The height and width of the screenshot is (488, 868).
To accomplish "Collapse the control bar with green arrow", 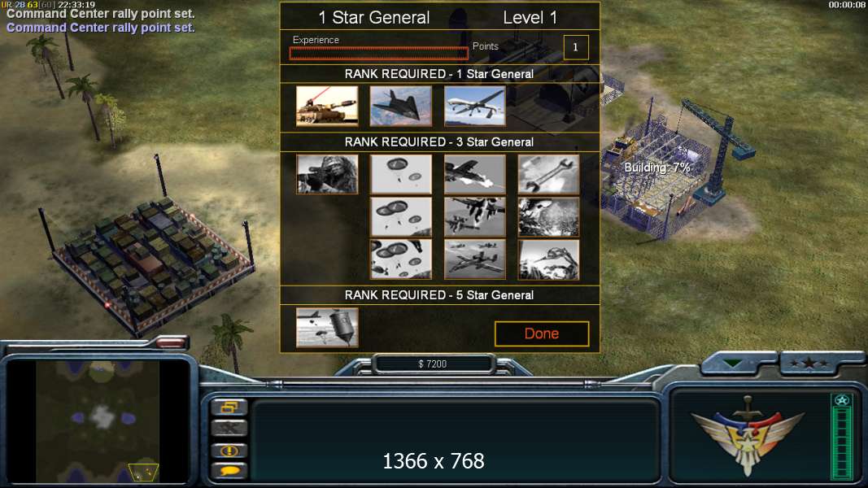I will pos(732,364).
